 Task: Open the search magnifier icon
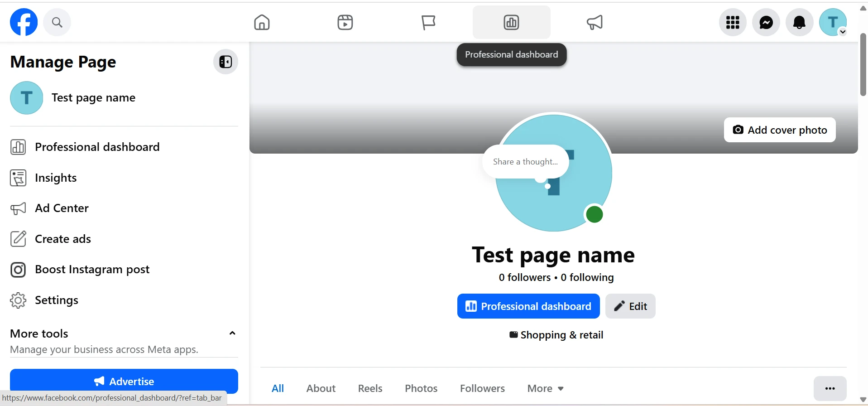click(x=57, y=22)
